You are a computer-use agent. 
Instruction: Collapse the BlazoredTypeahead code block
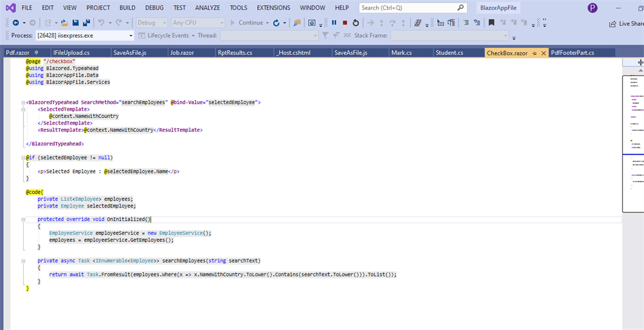(x=22, y=102)
